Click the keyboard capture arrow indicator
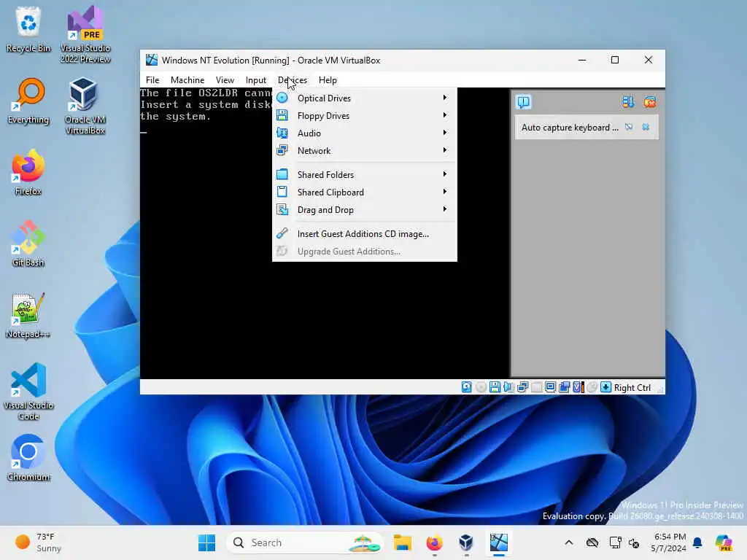Image resolution: width=747 pixels, height=560 pixels. [x=605, y=387]
